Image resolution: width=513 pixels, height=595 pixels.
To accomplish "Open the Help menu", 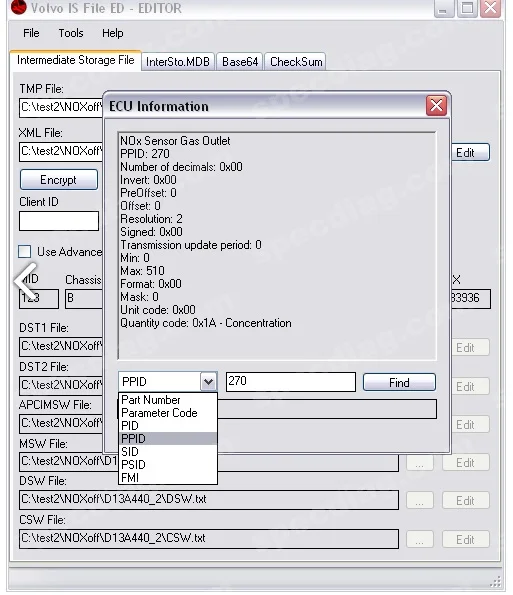I will [x=112, y=33].
